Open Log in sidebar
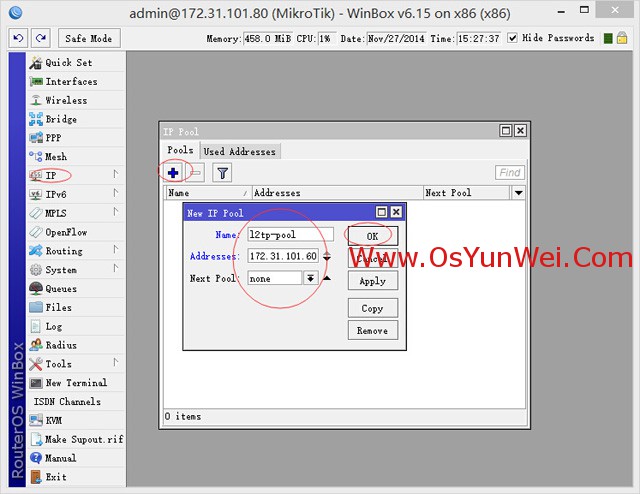 [x=76, y=326]
